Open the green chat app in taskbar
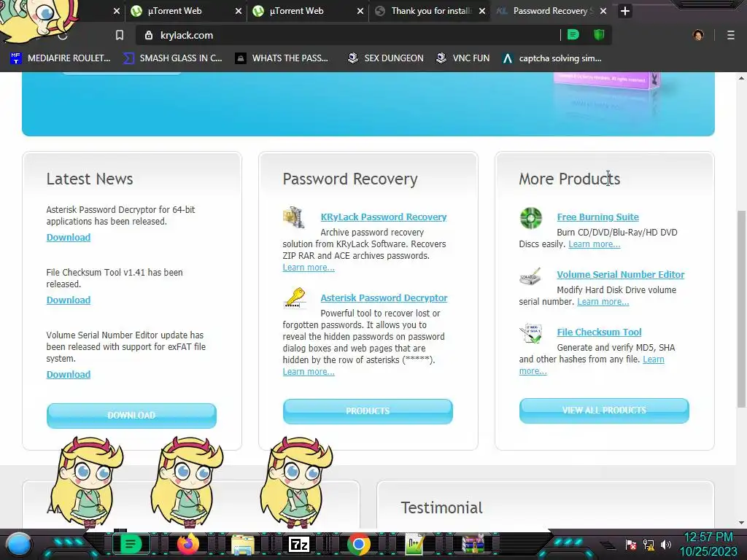747x560 pixels. point(131,544)
